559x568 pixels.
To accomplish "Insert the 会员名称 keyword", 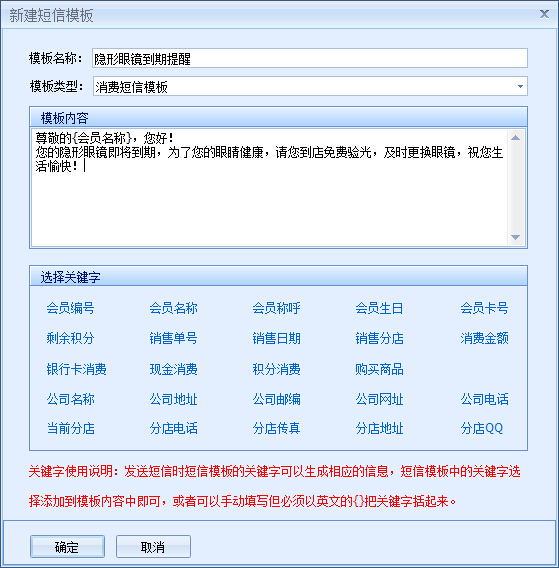I will pyautogui.click(x=174, y=308).
